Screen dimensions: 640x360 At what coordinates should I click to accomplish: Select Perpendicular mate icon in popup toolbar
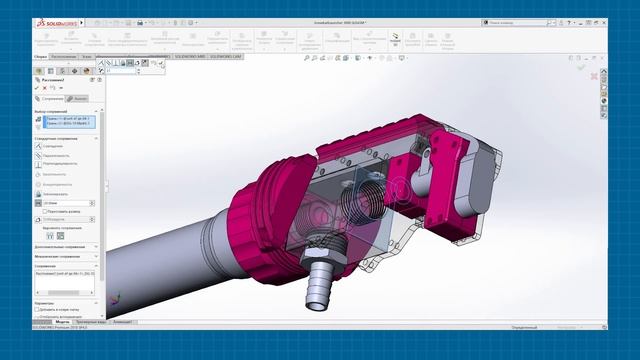click(116, 63)
